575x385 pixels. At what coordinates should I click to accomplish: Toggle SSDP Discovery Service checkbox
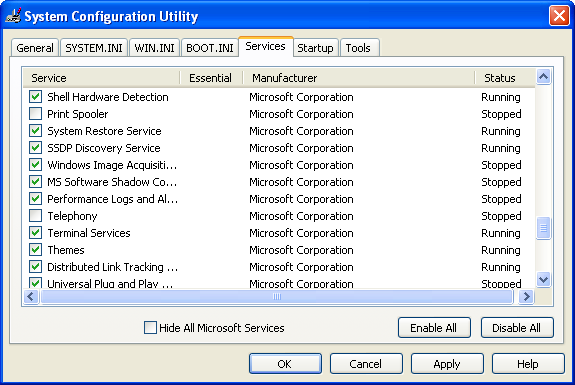36,148
